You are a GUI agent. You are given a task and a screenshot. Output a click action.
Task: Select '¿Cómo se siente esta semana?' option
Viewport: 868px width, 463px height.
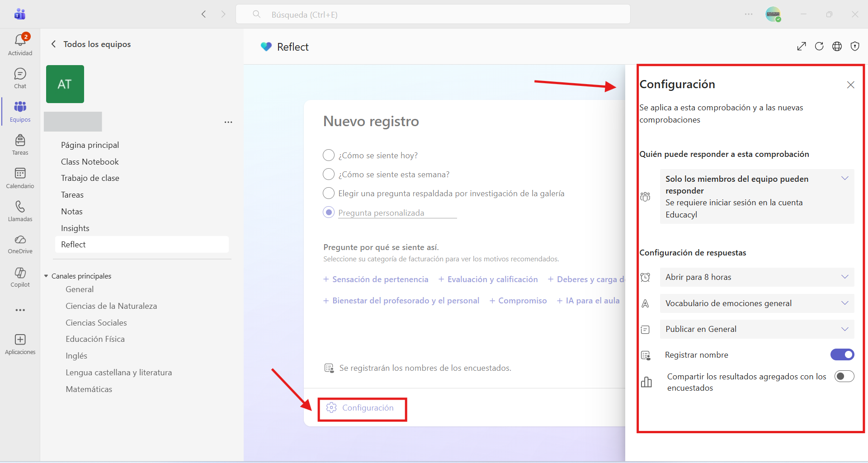329,174
